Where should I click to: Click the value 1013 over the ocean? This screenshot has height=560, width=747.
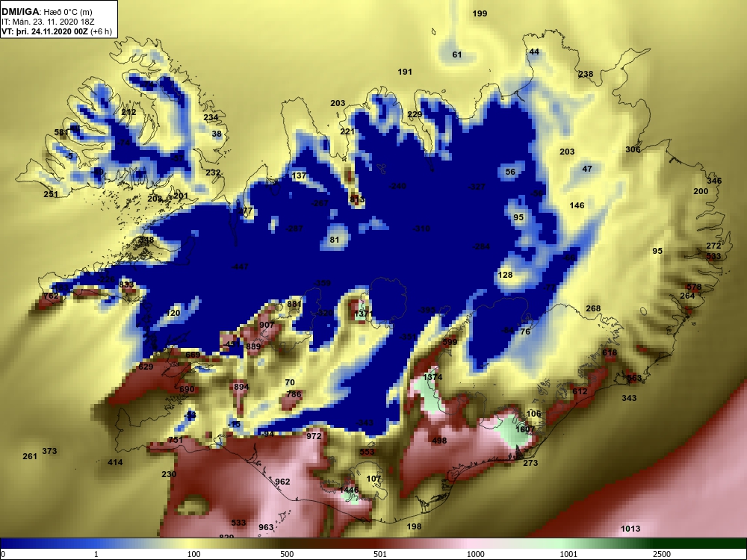coord(630,529)
